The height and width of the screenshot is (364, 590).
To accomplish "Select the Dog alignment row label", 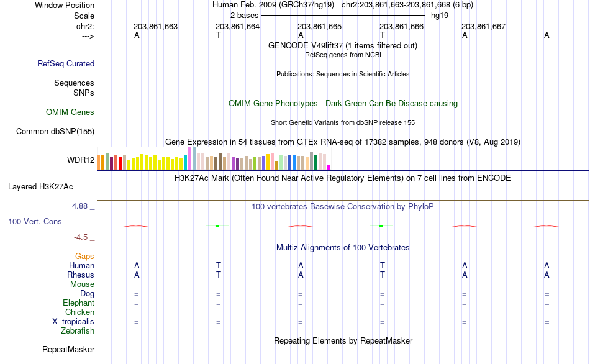I will [x=87, y=294].
